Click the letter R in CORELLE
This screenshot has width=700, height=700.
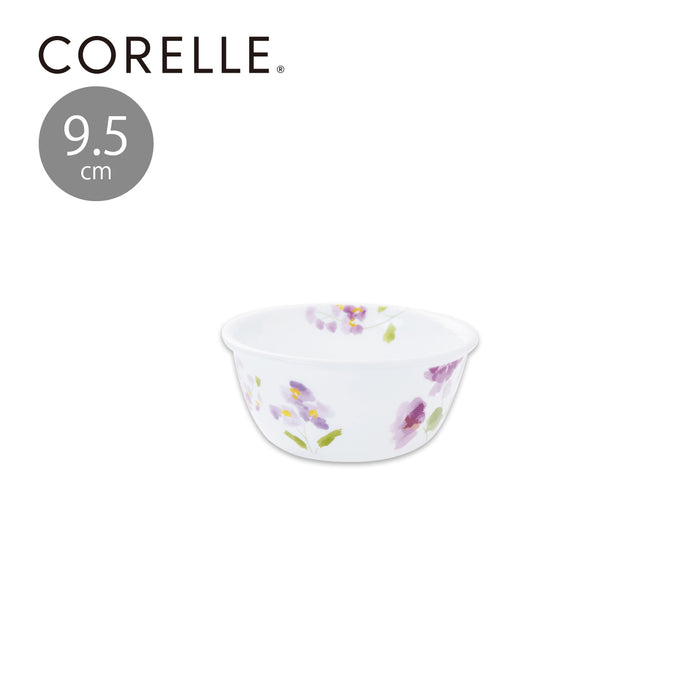138,55
